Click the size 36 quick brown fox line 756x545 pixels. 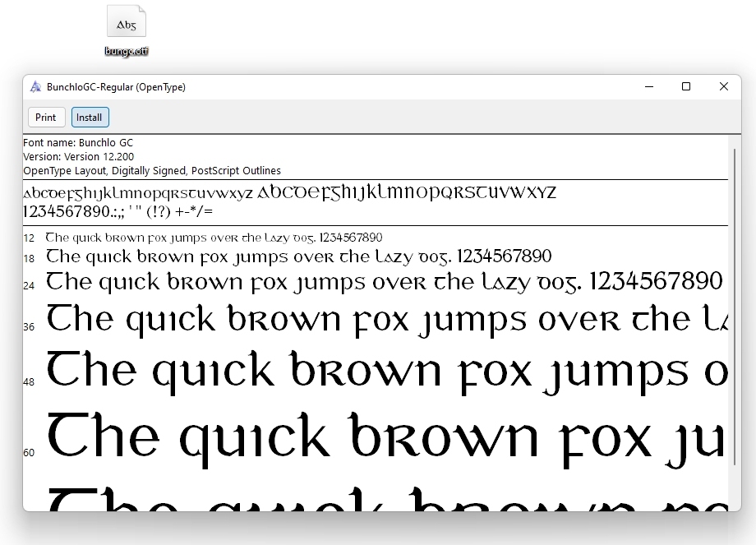[x=329, y=319]
